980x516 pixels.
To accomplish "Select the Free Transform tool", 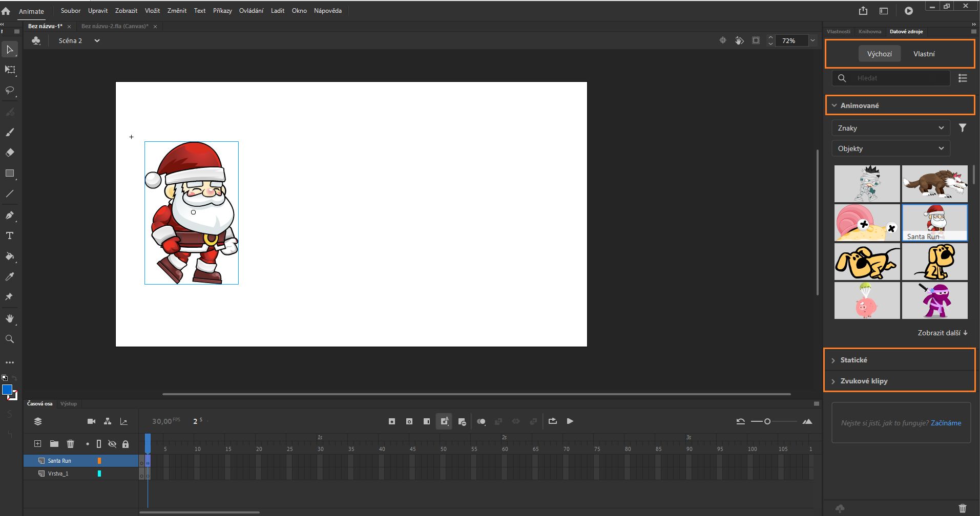I will [10, 70].
